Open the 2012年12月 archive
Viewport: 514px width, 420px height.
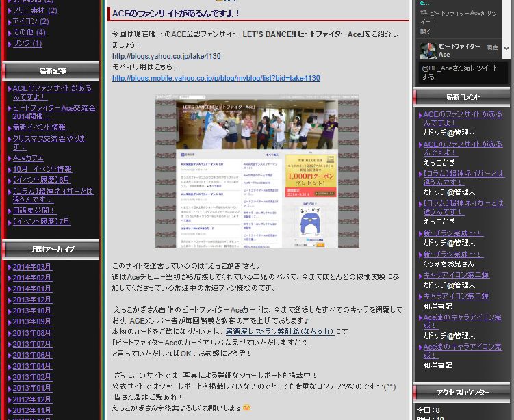point(32,399)
